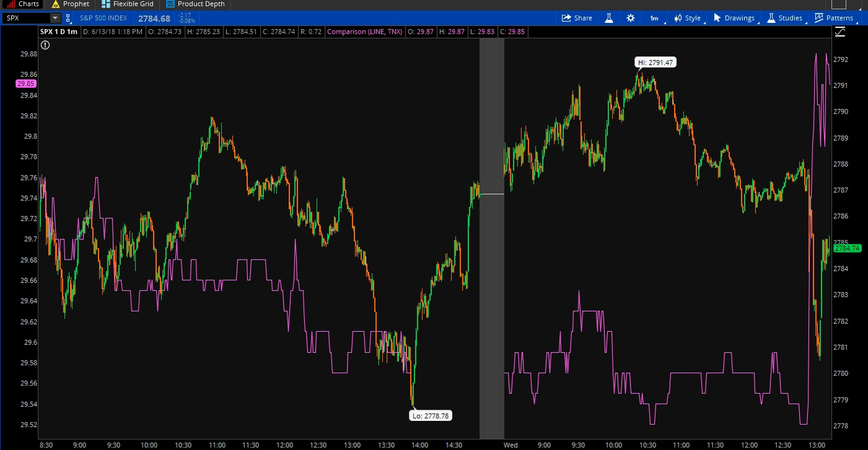Click the Share chart button

coord(577,18)
